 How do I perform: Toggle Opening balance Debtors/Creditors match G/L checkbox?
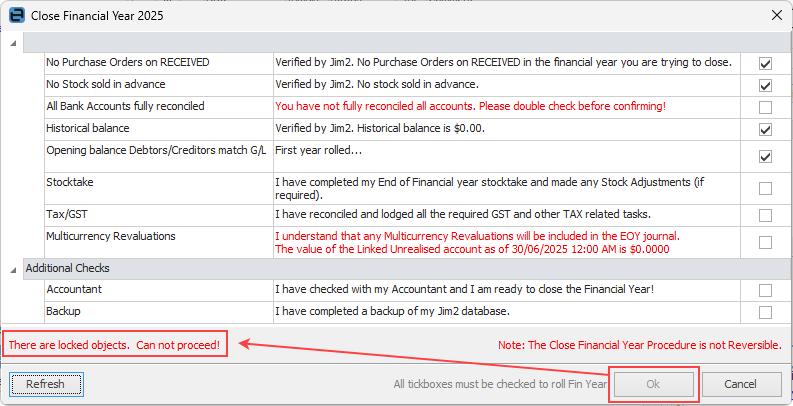[765, 157]
